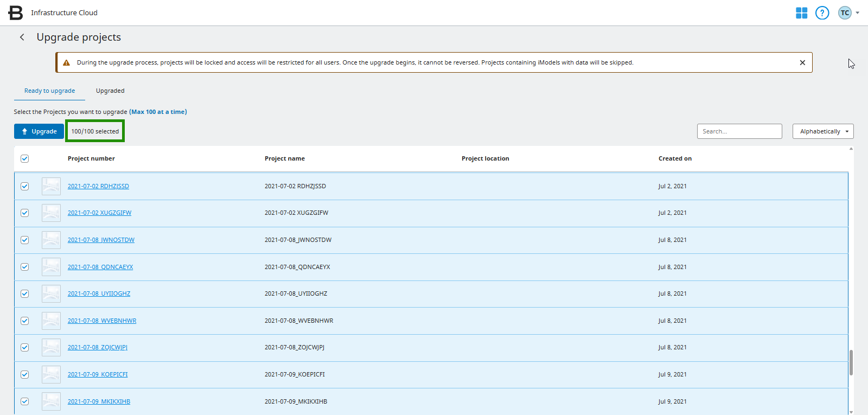Select the Ready to upgrade tab

(x=49, y=91)
